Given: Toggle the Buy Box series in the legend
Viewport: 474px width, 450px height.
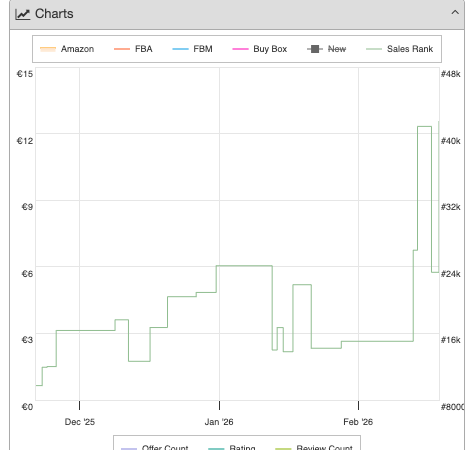Looking at the screenshot, I should tap(260, 49).
